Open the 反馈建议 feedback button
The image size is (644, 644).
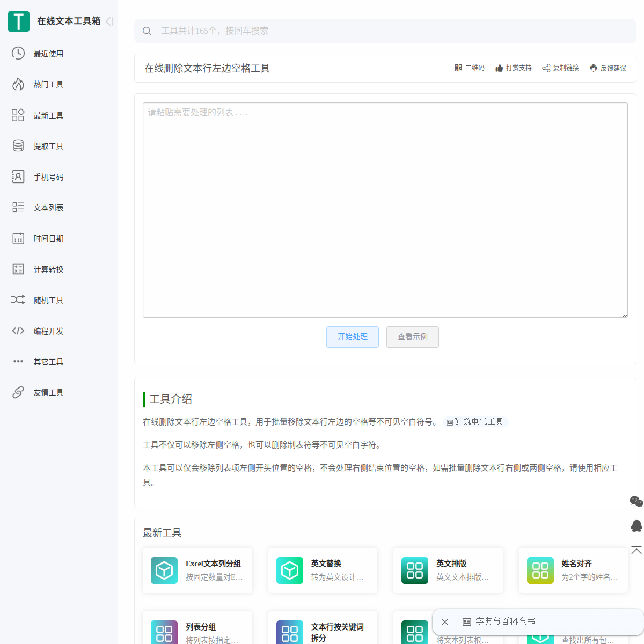pos(608,68)
